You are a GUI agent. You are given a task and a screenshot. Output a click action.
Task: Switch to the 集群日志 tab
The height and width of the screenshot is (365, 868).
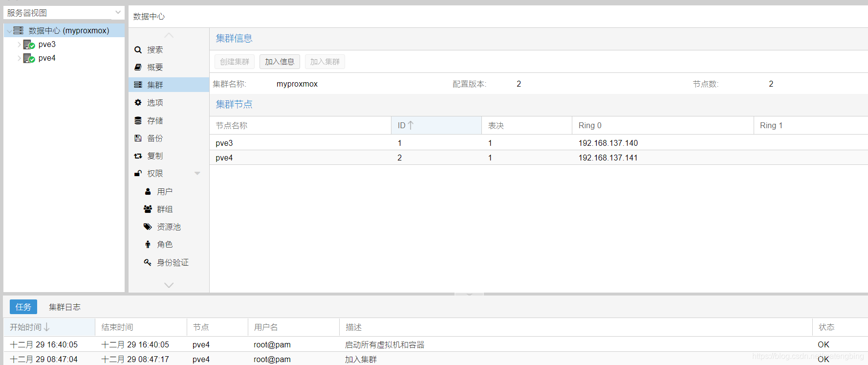coord(65,307)
